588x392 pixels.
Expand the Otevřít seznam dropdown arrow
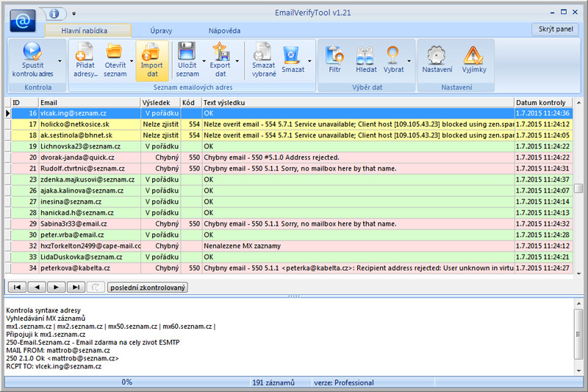pos(132,61)
